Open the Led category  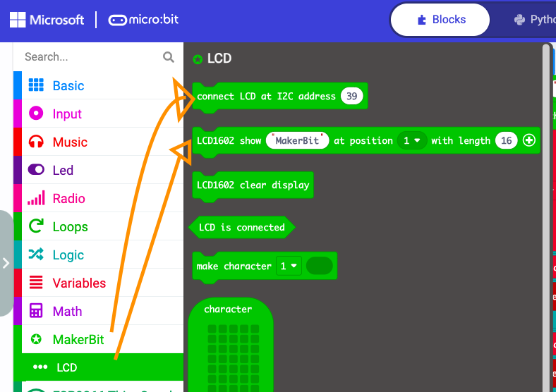[99, 170]
